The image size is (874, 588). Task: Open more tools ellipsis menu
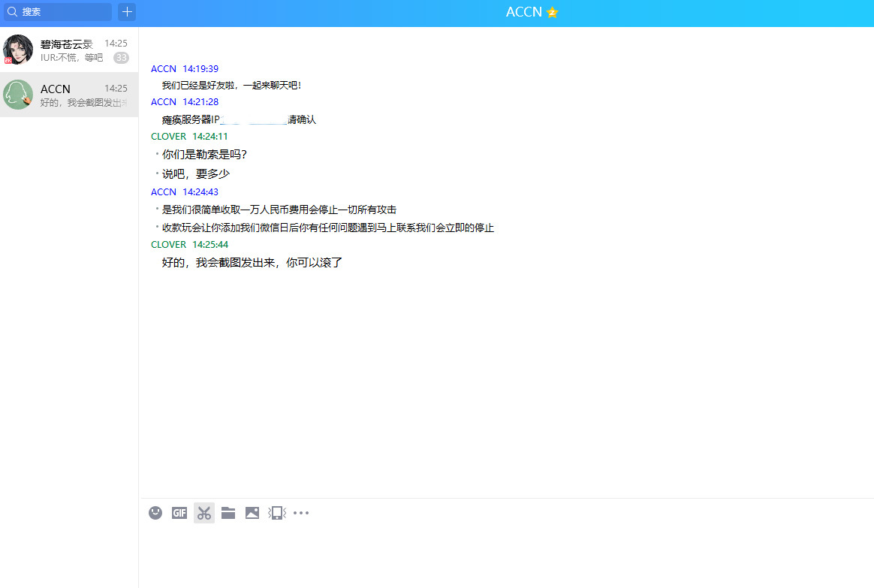click(x=301, y=513)
